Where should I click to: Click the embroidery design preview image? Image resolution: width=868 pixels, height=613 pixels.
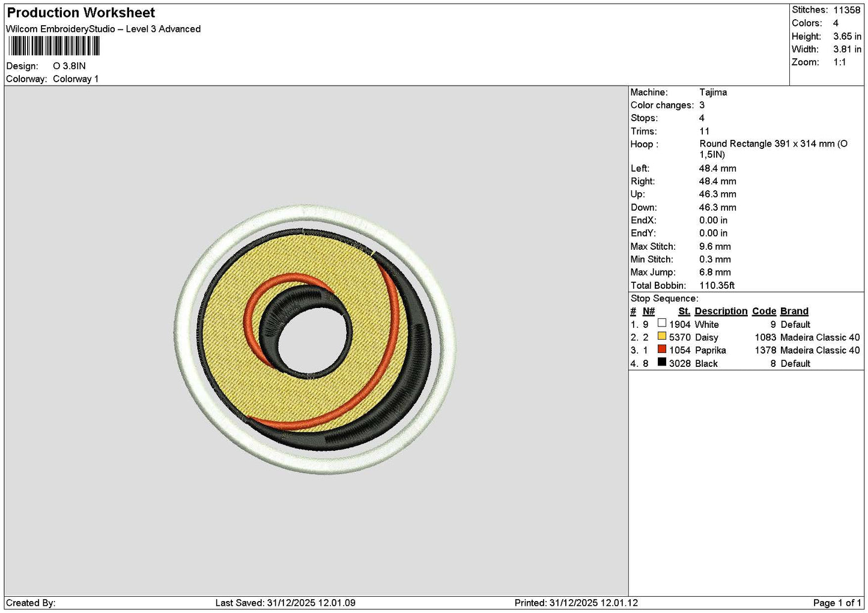click(x=315, y=339)
